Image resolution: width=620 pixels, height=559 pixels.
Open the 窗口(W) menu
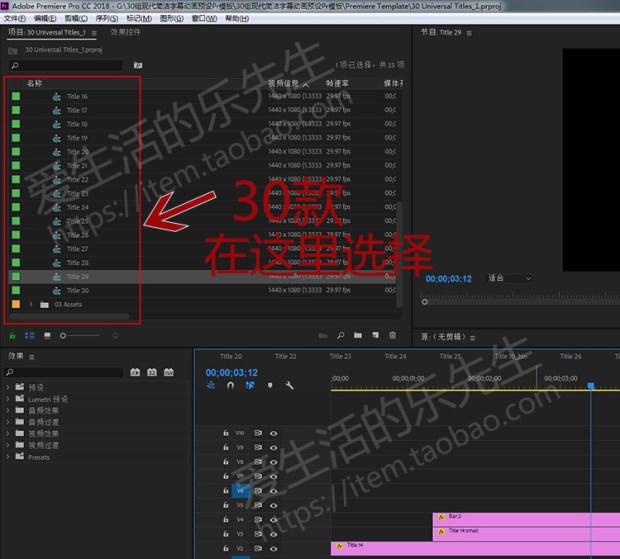(x=204, y=19)
